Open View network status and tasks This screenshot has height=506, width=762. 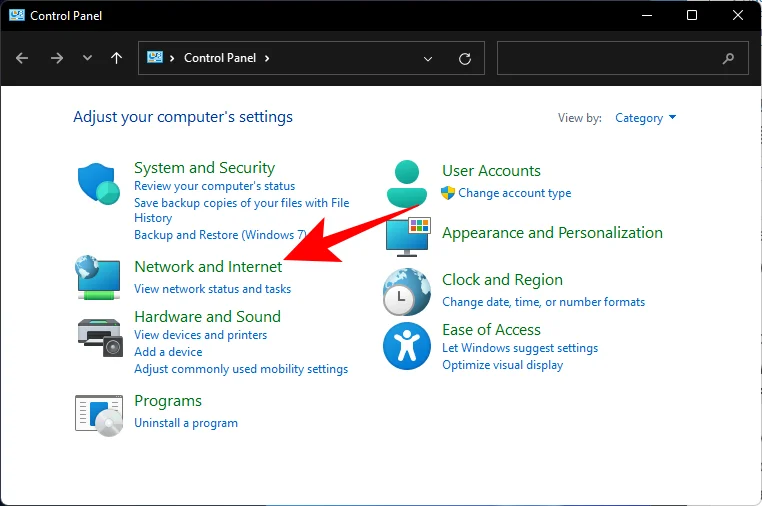(x=212, y=289)
